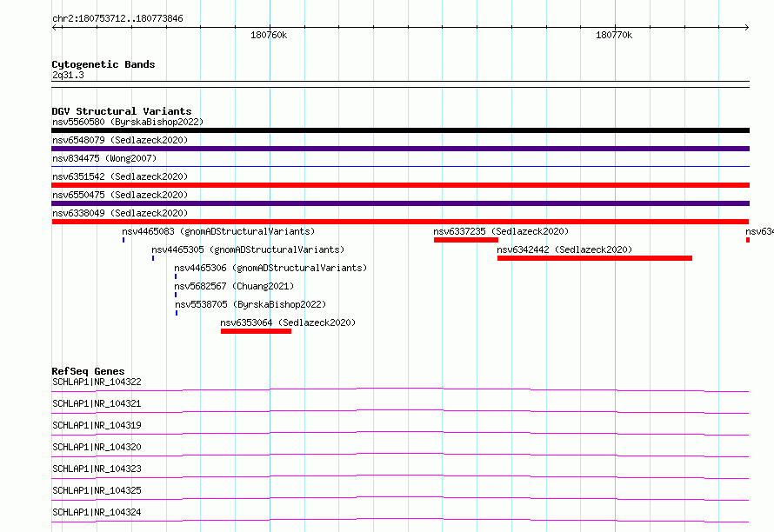Click the left arrow of the ruler
Viewport: 774px width, 532px height.
coord(55,27)
